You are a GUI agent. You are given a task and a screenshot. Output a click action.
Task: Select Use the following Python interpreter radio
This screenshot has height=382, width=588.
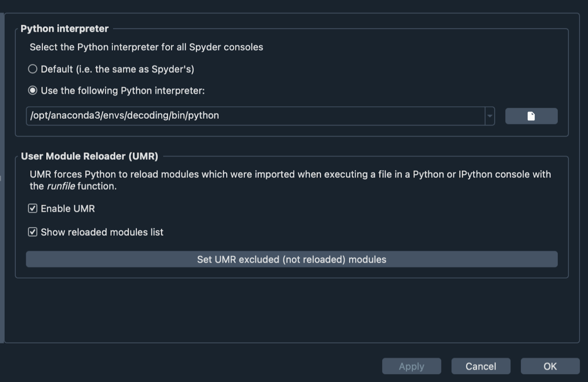click(x=33, y=91)
